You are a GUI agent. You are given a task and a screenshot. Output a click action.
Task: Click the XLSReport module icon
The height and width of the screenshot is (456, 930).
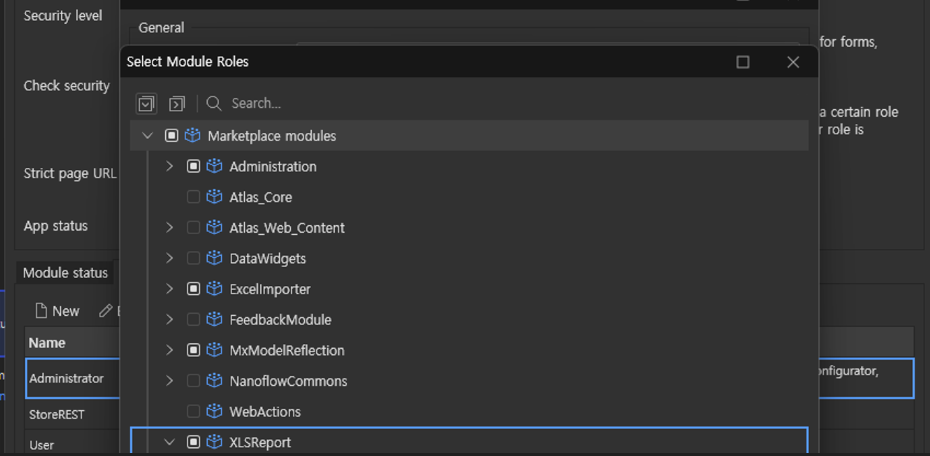pos(214,442)
